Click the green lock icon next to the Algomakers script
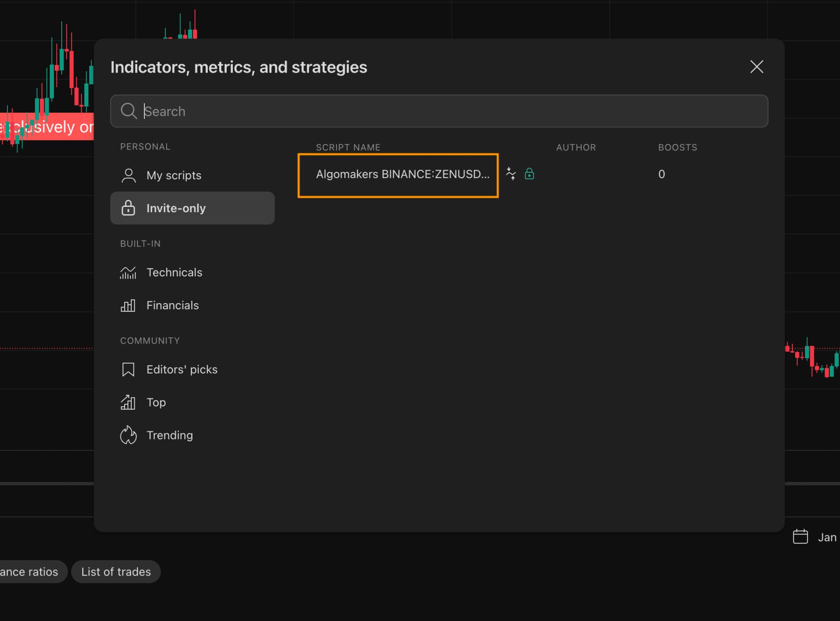Viewport: 840px width, 621px height. 530,174
